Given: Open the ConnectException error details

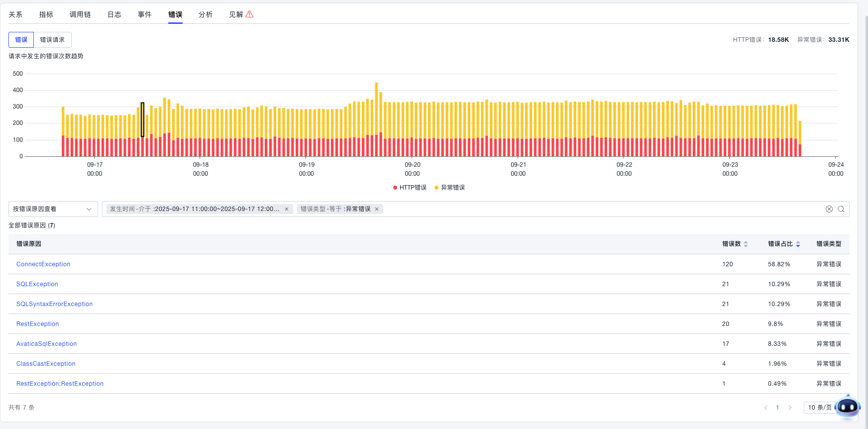Looking at the screenshot, I should (x=43, y=264).
